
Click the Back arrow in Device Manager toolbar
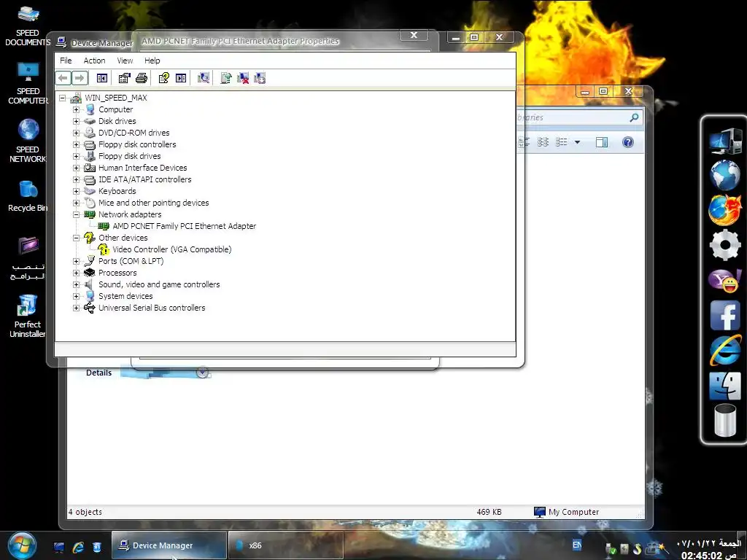pyautogui.click(x=63, y=78)
